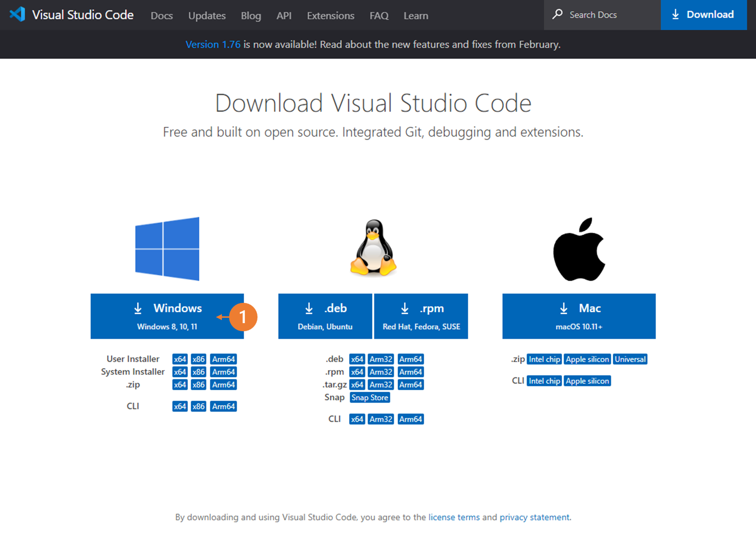Open the Snap Store link
Image resolution: width=756 pixels, height=540 pixels.
point(370,397)
